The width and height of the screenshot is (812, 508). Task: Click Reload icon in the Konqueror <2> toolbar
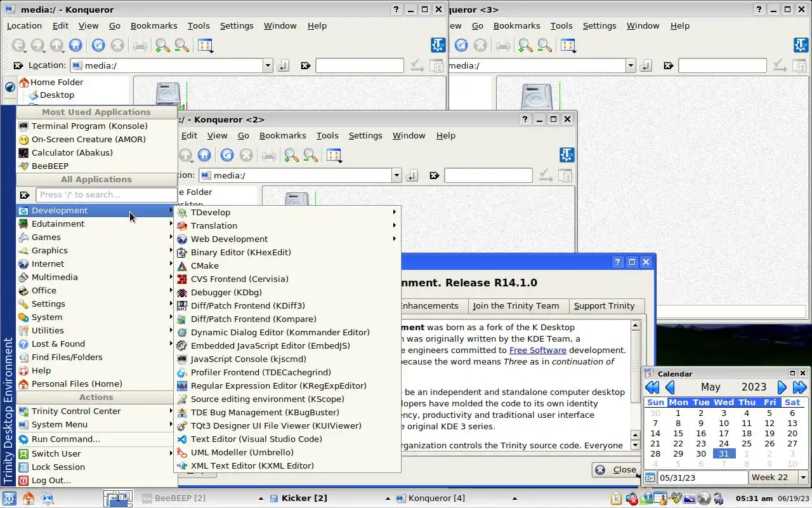226,155
